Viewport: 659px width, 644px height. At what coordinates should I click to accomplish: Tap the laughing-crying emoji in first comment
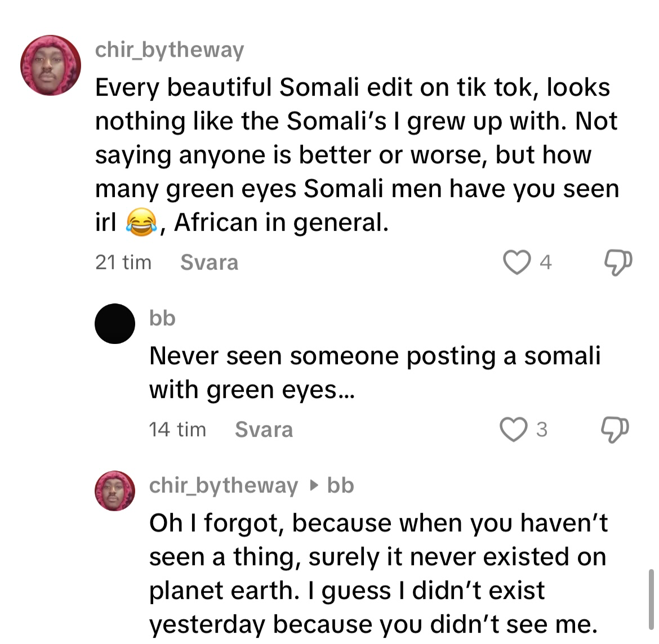pyautogui.click(x=140, y=222)
